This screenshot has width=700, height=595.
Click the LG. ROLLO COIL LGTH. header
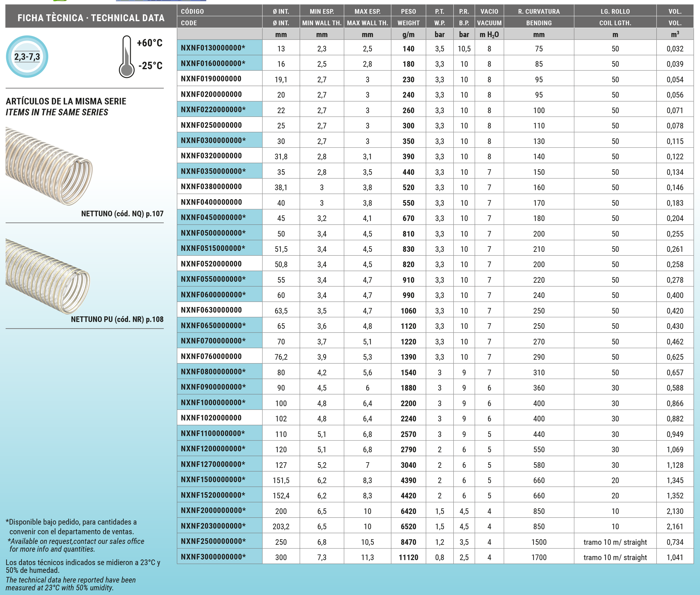coord(615,17)
